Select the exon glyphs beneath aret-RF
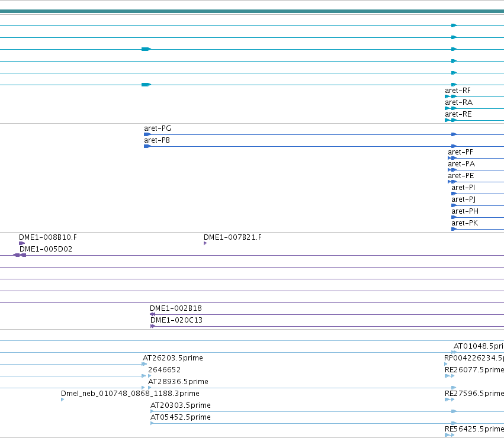Screen dimensions: 504x438 451,96
